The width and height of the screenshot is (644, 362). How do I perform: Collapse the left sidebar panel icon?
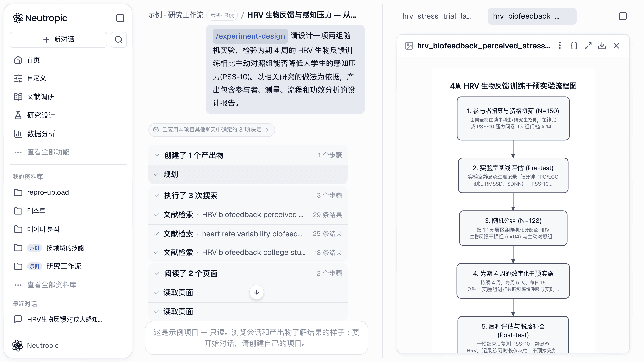coord(120,18)
